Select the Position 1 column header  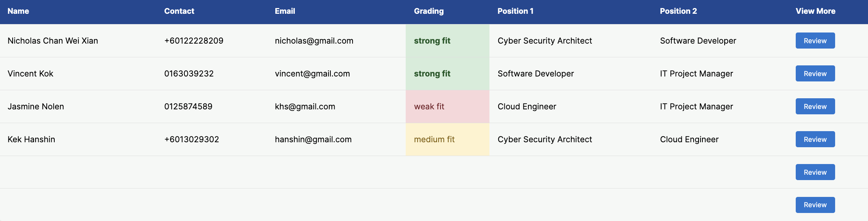point(515,11)
